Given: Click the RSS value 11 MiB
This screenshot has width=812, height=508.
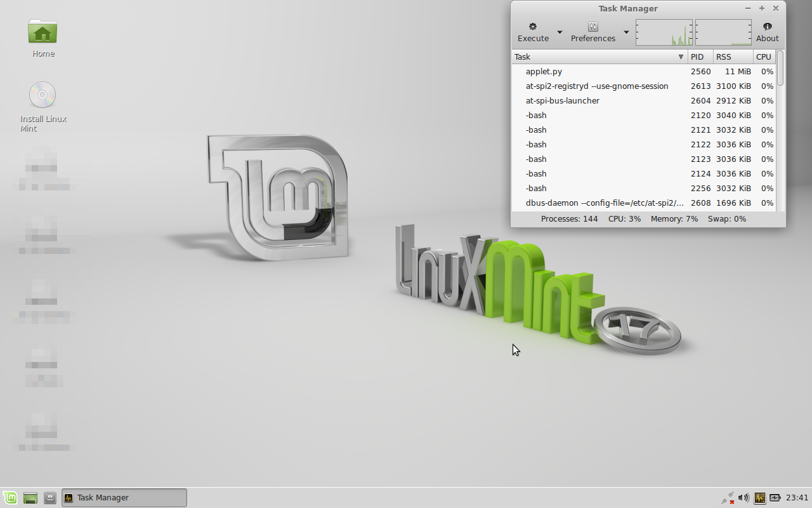Looking at the screenshot, I should [738, 72].
